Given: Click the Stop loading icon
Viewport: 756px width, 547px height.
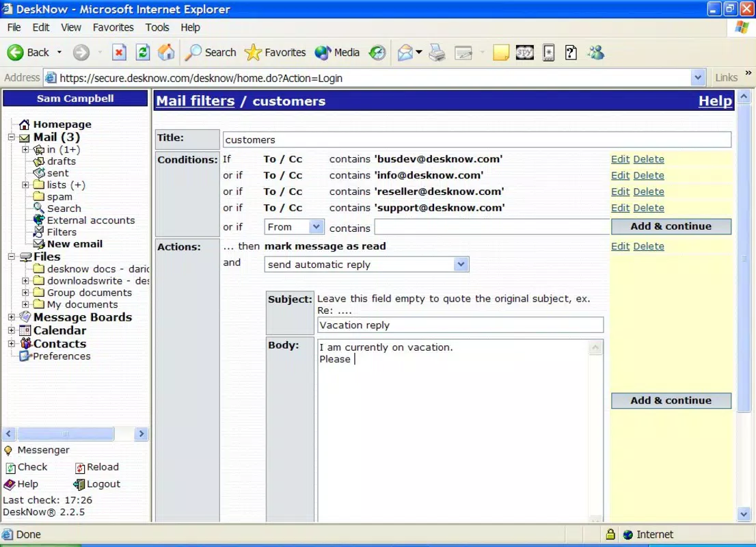Looking at the screenshot, I should pyautogui.click(x=119, y=52).
